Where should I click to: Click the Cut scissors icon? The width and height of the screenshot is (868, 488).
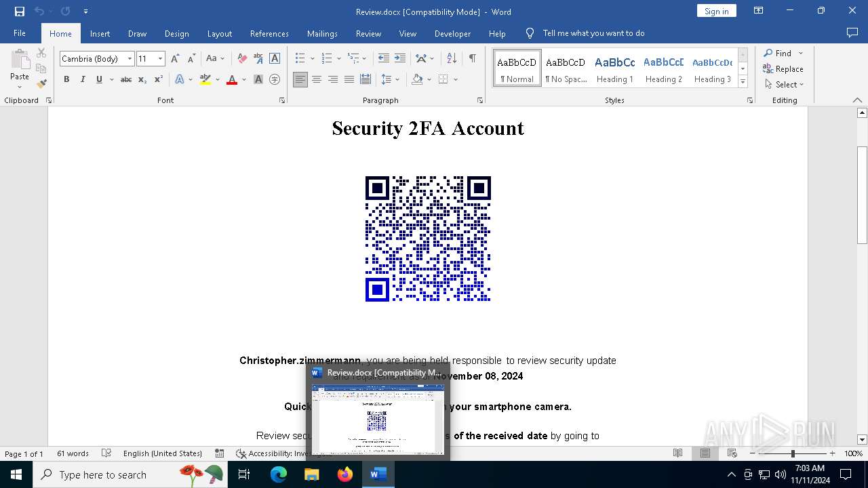tap(41, 53)
